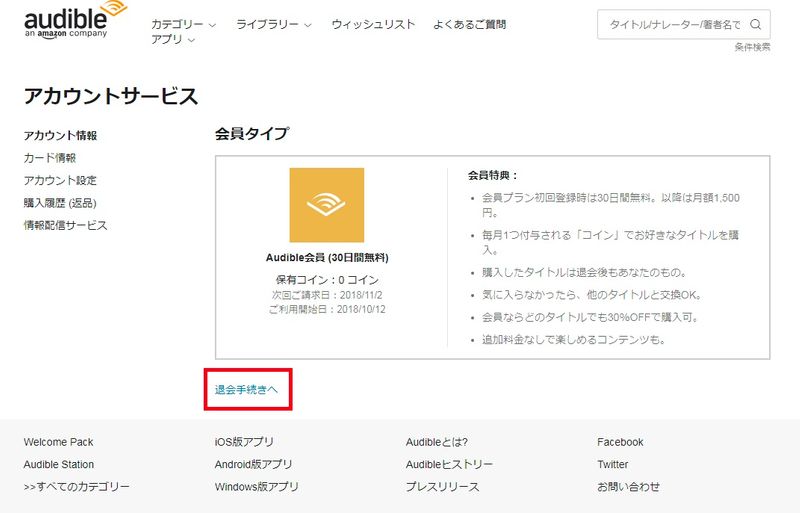Viewport: 800px width, 513px height.
Task: Click the 会員タイプ section heading
Action: pyautogui.click(x=252, y=134)
